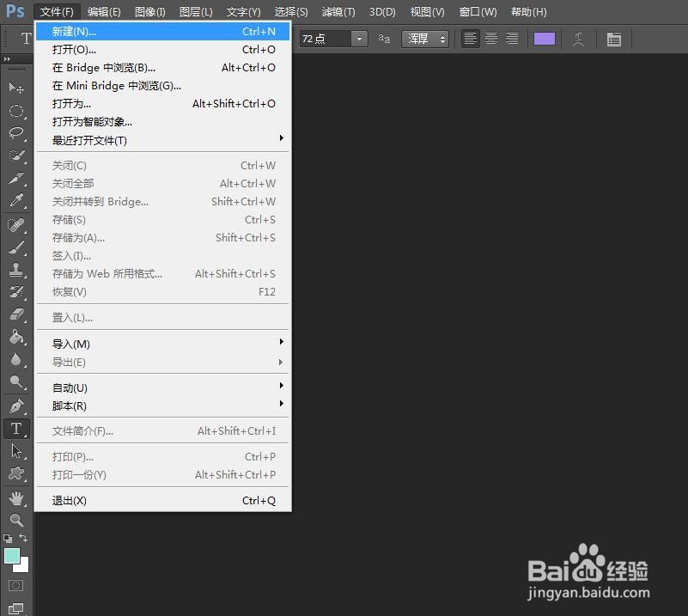
Task: Select the Healing Brush tool
Action: click(16, 225)
